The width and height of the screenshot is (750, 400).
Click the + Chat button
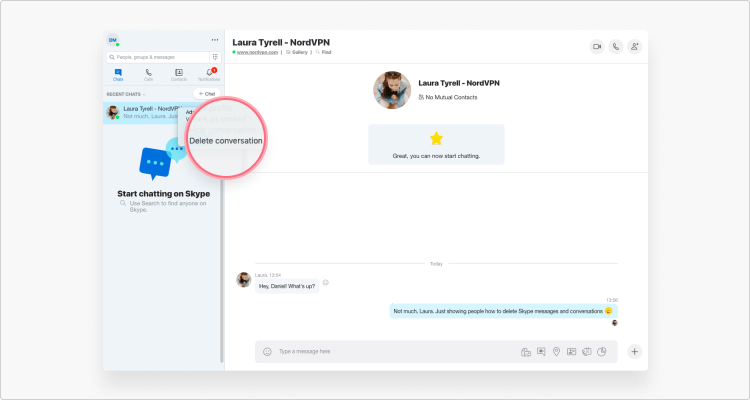tap(207, 94)
